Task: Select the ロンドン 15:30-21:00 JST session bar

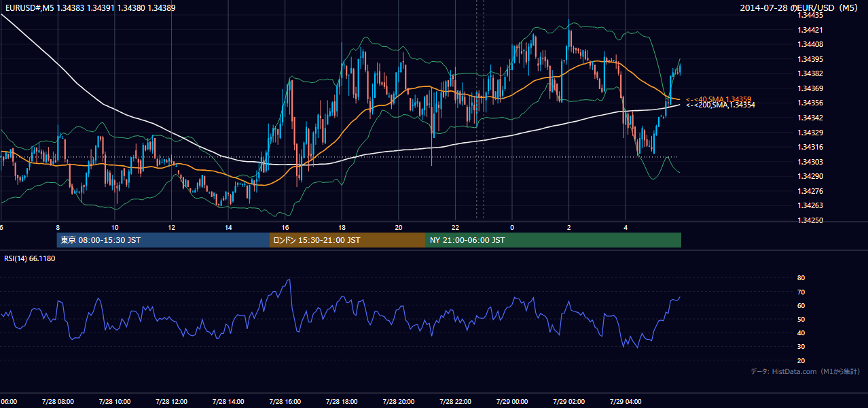Action: tap(348, 240)
